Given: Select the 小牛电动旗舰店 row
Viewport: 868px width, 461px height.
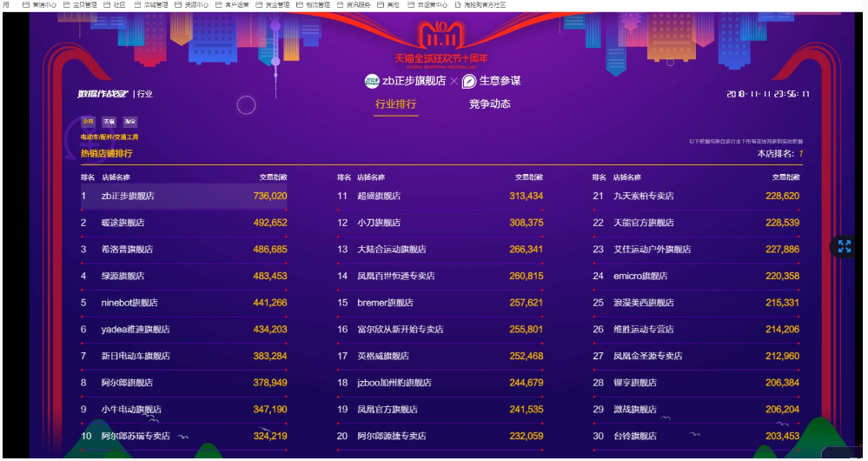Looking at the screenshot, I should [x=184, y=409].
